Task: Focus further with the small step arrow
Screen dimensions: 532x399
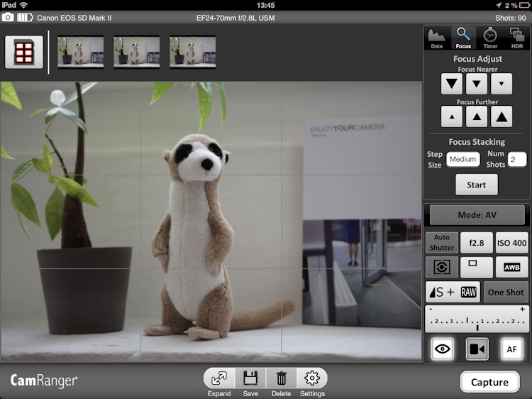Action: pos(452,116)
